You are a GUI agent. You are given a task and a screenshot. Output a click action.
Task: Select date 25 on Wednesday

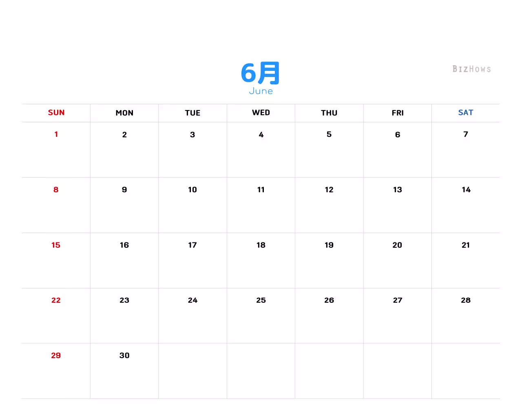261,300
